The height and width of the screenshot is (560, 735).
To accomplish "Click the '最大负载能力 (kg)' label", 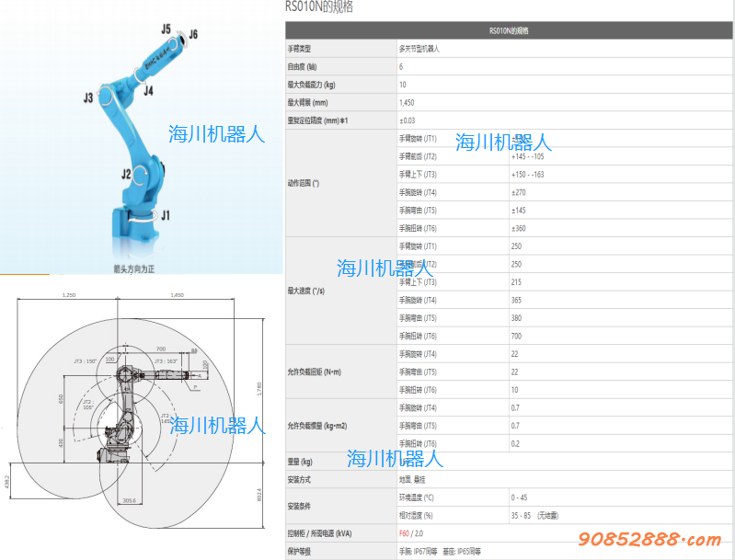I will [311, 85].
